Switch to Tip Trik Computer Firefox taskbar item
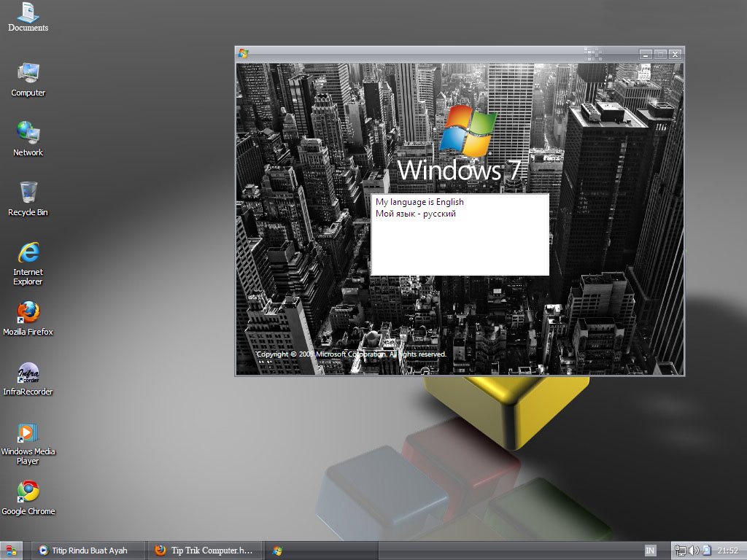 click(x=206, y=551)
